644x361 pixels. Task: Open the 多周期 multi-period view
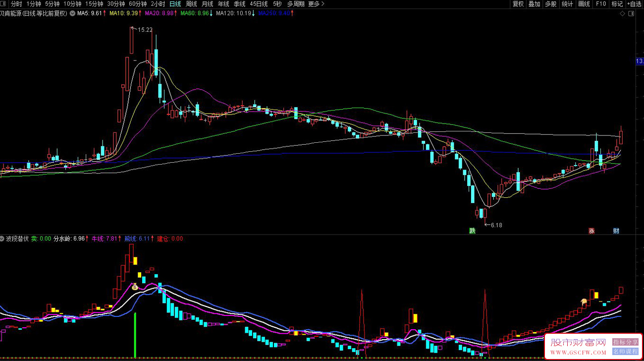tap(296, 4)
